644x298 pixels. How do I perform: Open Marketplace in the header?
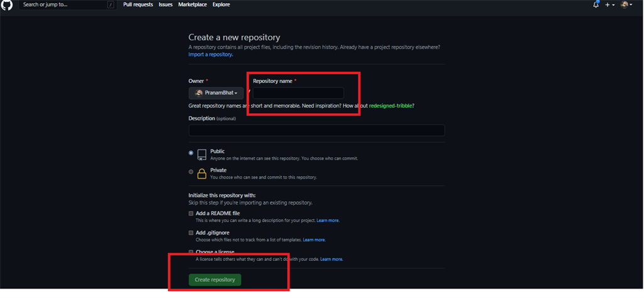[192, 4]
